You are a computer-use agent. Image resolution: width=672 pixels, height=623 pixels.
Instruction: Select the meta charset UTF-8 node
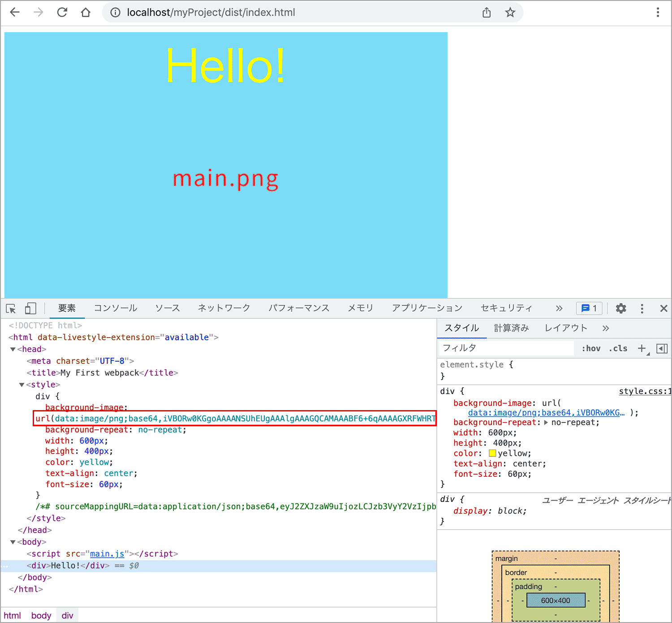[x=80, y=361]
